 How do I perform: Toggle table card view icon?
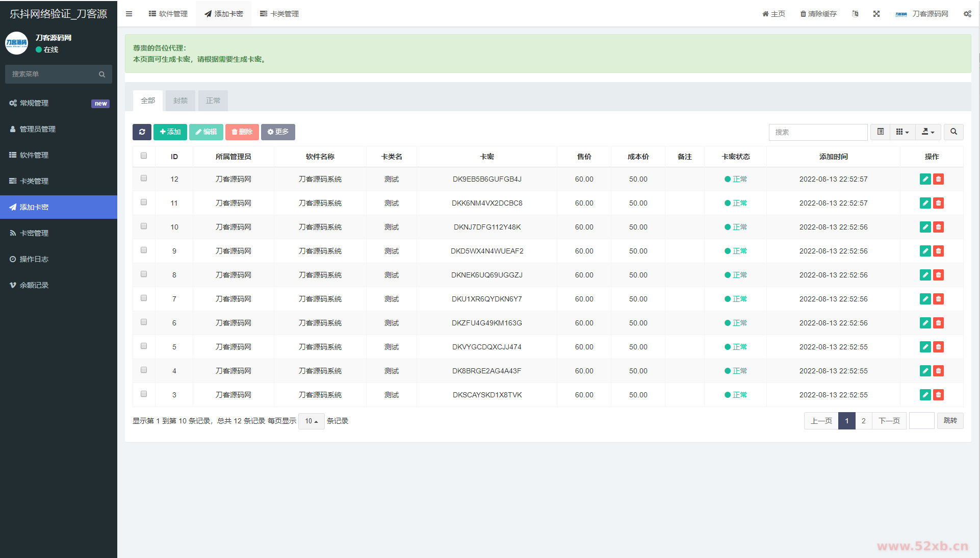click(881, 132)
